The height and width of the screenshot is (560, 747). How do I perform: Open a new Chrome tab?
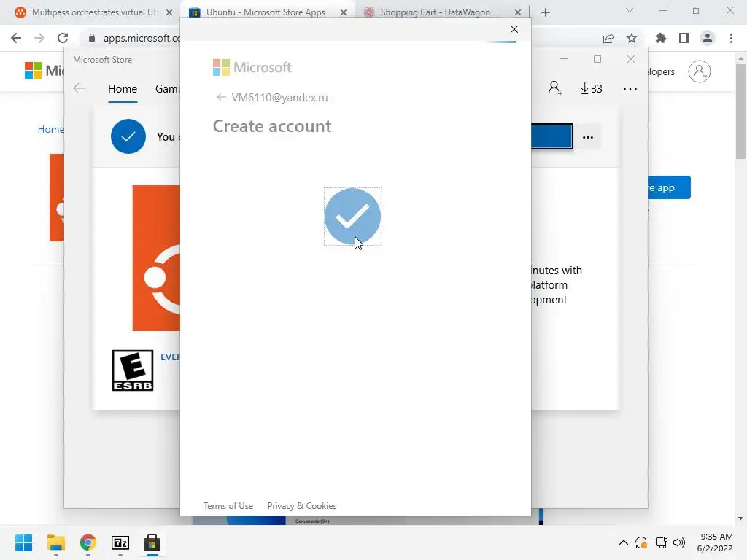tap(546, 12)
